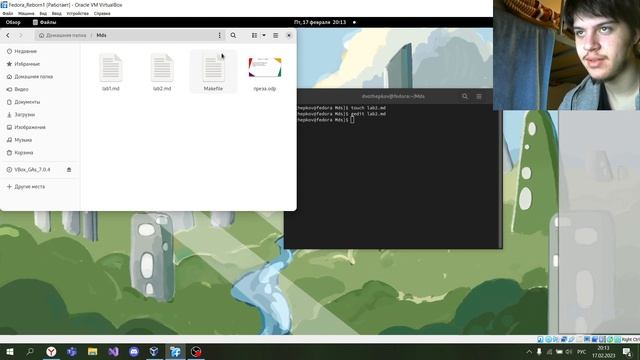Focus the terminal command prompt

[x=352, y=120]
